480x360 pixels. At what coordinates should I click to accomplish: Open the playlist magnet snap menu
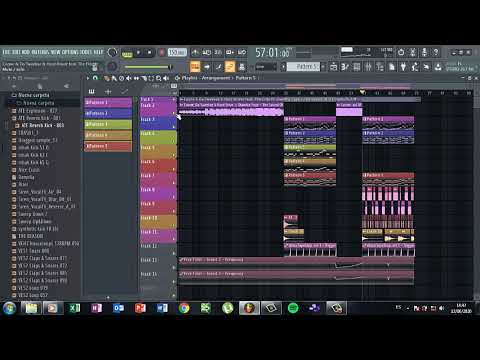pyautogui.click(x=96, y=78)
